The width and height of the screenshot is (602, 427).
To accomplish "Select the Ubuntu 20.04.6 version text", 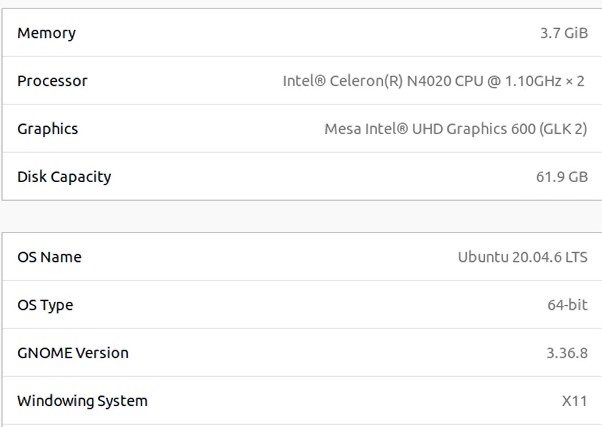I will pos(509,257).
